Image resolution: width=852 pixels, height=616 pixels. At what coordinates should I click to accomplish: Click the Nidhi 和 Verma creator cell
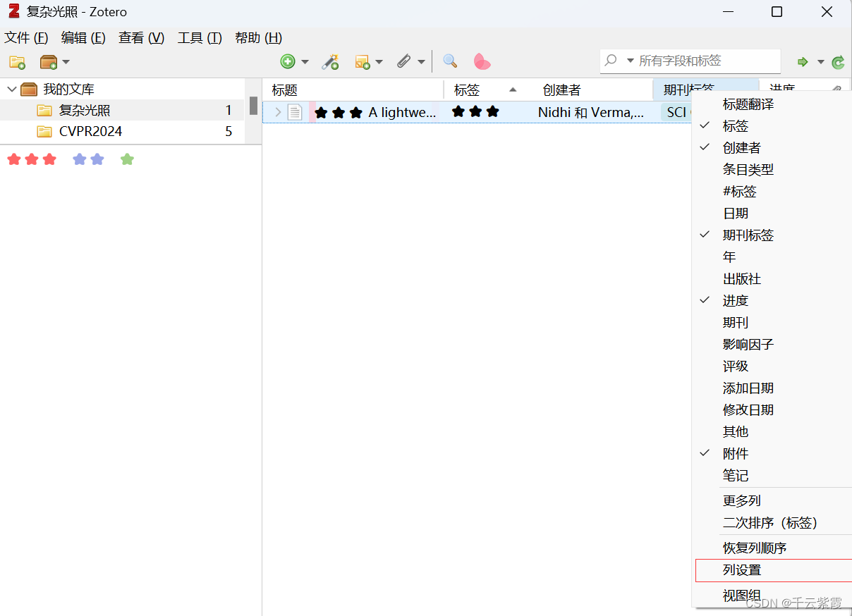tap(591, 112)
